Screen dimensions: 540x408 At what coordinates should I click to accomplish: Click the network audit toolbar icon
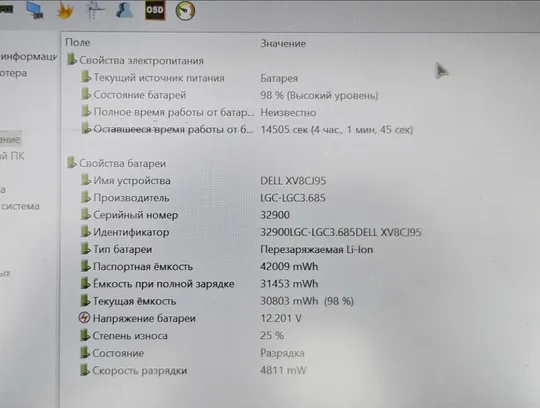click(x=95, y=11)
